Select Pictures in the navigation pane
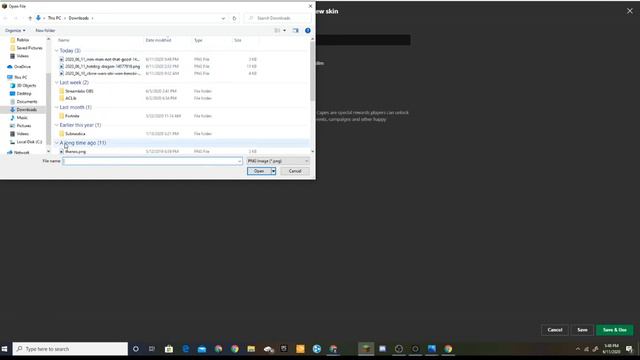Image resolution: width=640 pixels, height=360 pixels. 23,126
